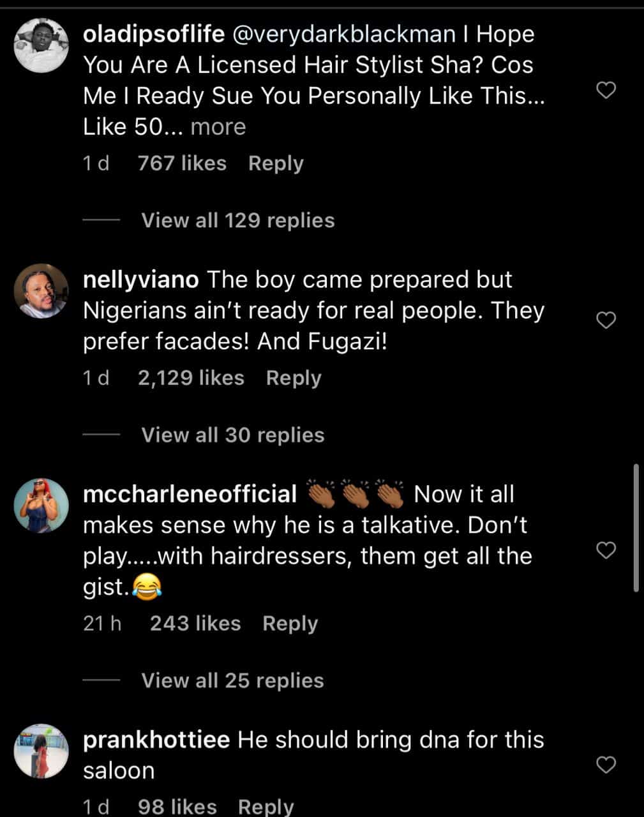Screen dimensions: 644x817
Task: Like oladipsoflife's comment with heart icon
Action: [605, 91]
